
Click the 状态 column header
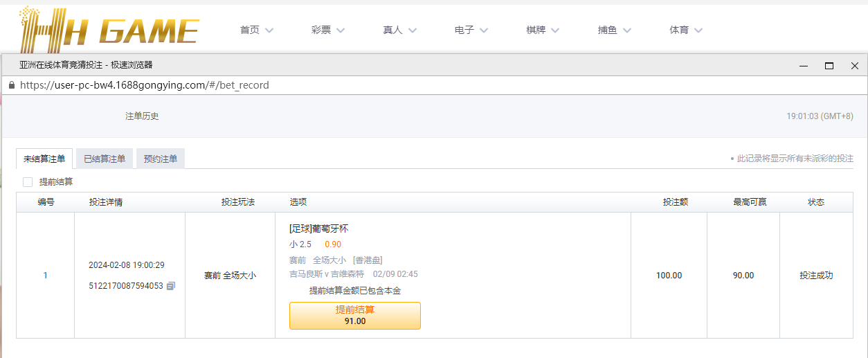point(816,202)
